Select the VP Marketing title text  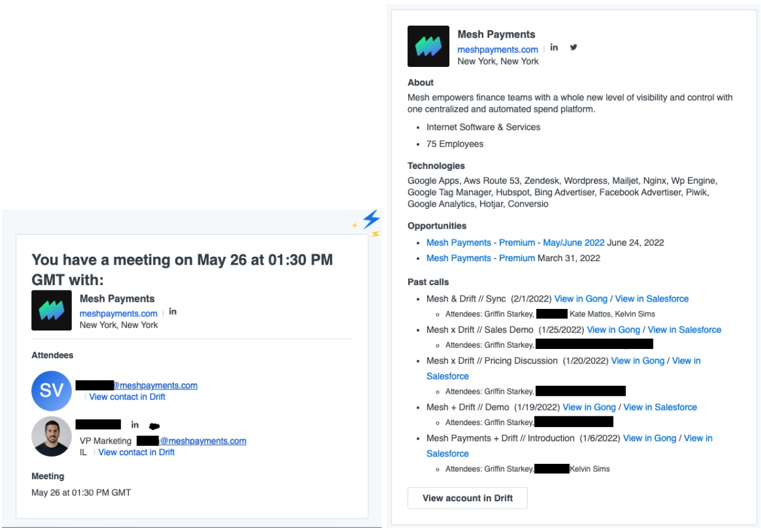coord(106,441)
